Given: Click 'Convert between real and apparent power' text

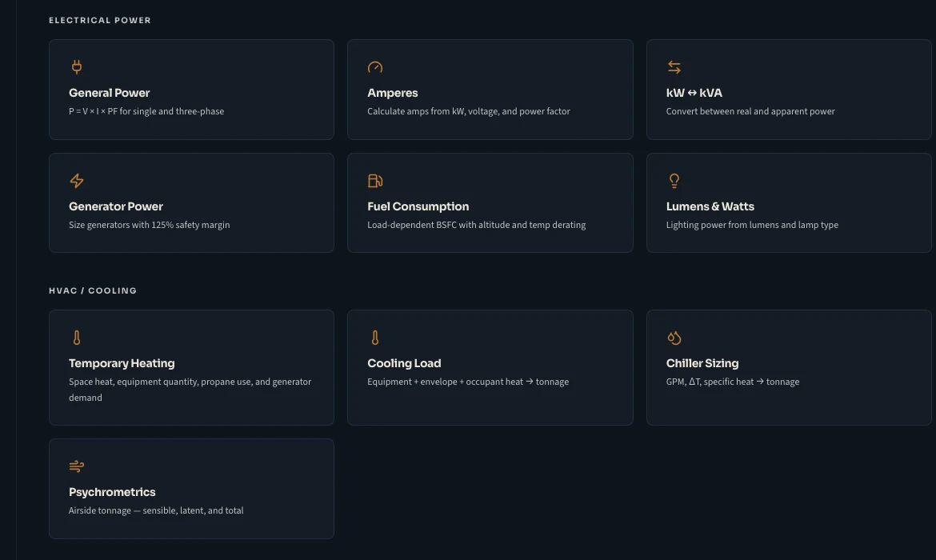Looking at the screenshot, I should pos(750,112).
